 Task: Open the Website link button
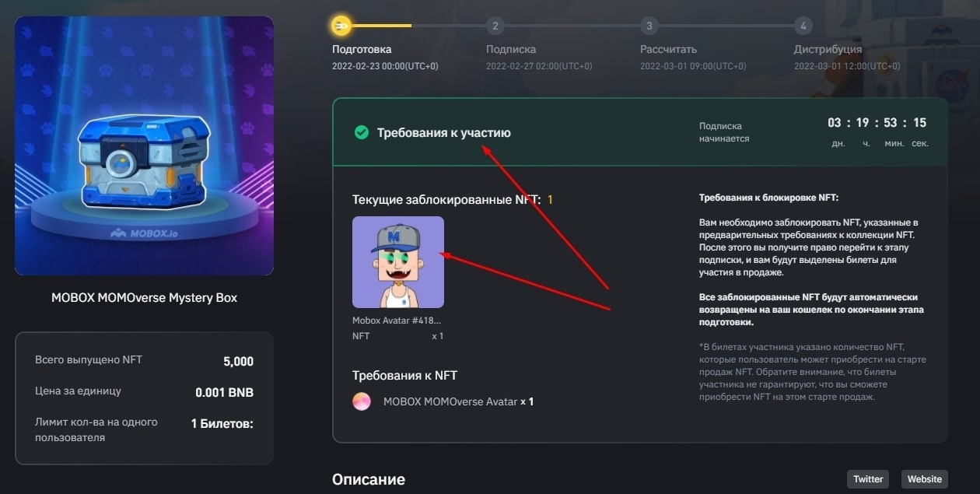tap(924, 479)
